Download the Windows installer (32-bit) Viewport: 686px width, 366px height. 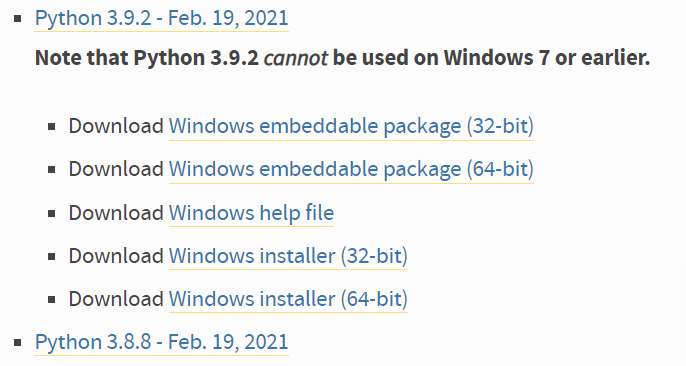288,256
